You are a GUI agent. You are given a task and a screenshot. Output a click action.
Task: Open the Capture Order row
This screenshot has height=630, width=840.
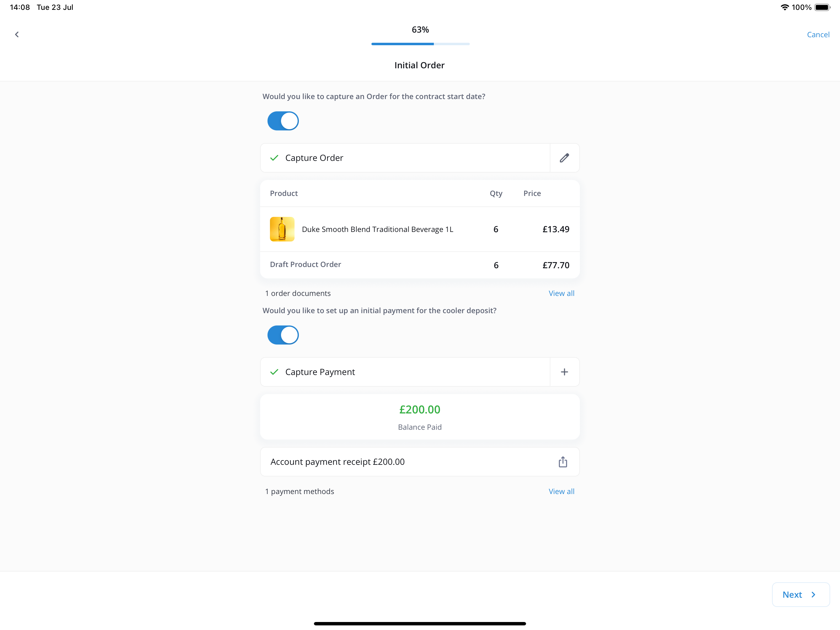point(405,158)
